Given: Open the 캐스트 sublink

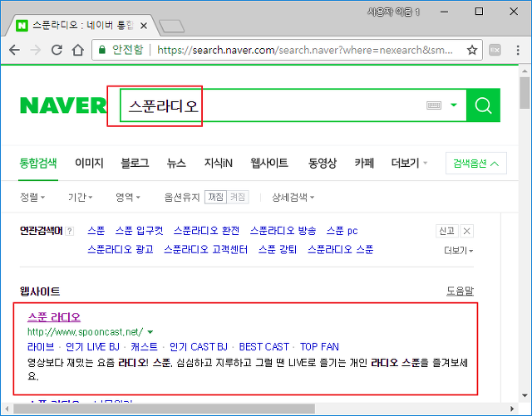Looking at the screenshot, I should (144, 347).
